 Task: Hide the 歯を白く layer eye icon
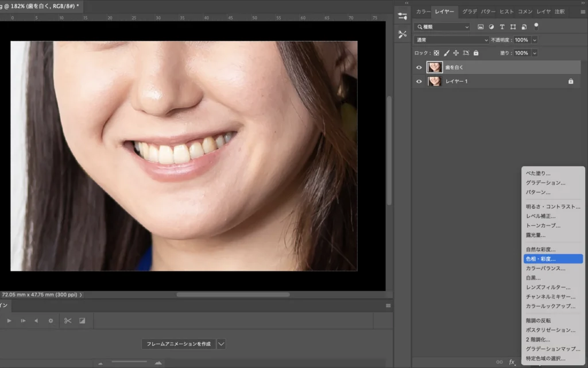pos(419,67)
